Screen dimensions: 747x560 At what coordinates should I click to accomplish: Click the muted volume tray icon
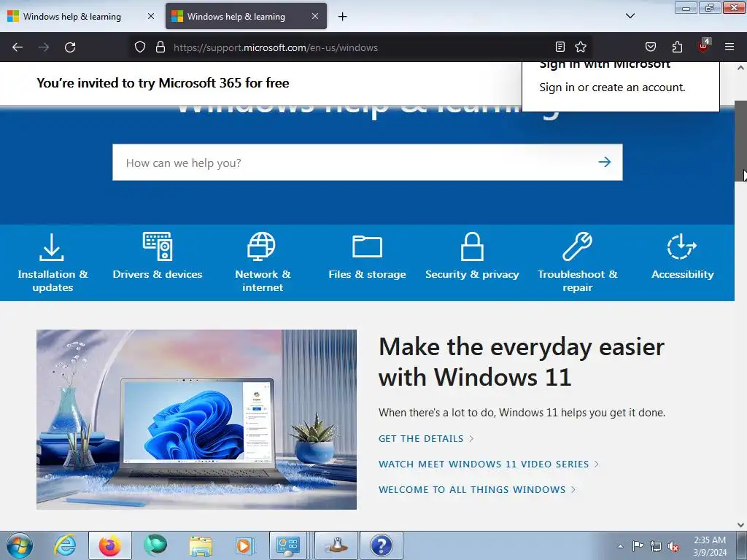673,546
